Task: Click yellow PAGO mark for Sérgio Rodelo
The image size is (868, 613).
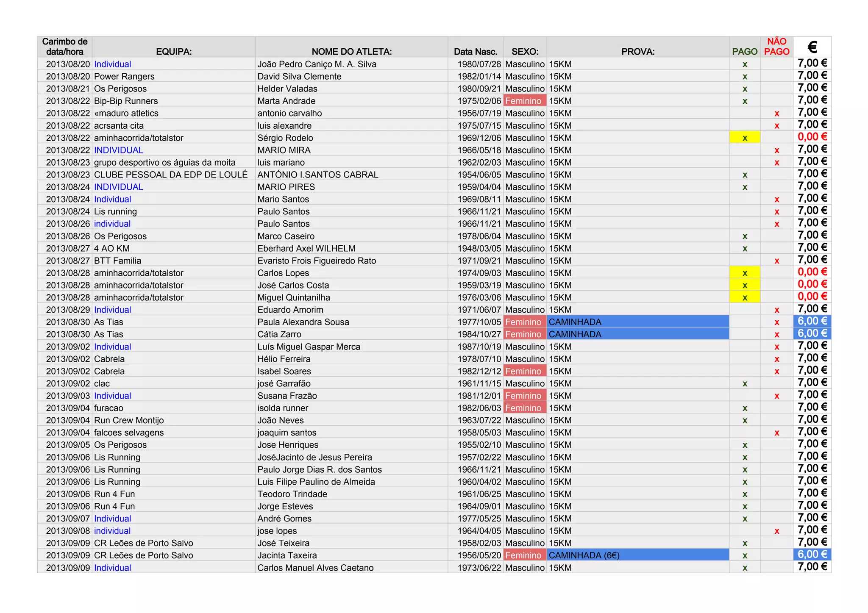Action: point(745,138)
